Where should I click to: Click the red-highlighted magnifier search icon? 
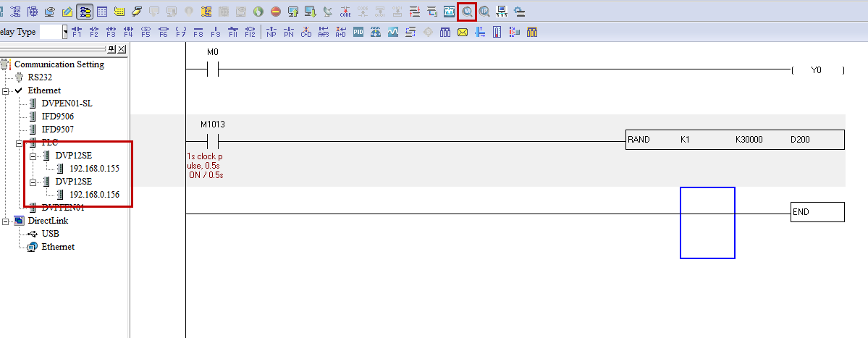467,12
